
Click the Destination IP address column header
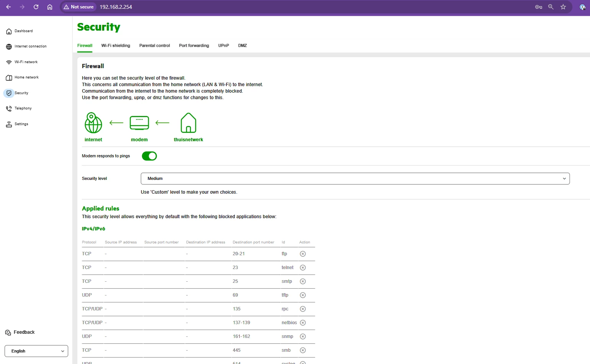(x=205, y=242)
